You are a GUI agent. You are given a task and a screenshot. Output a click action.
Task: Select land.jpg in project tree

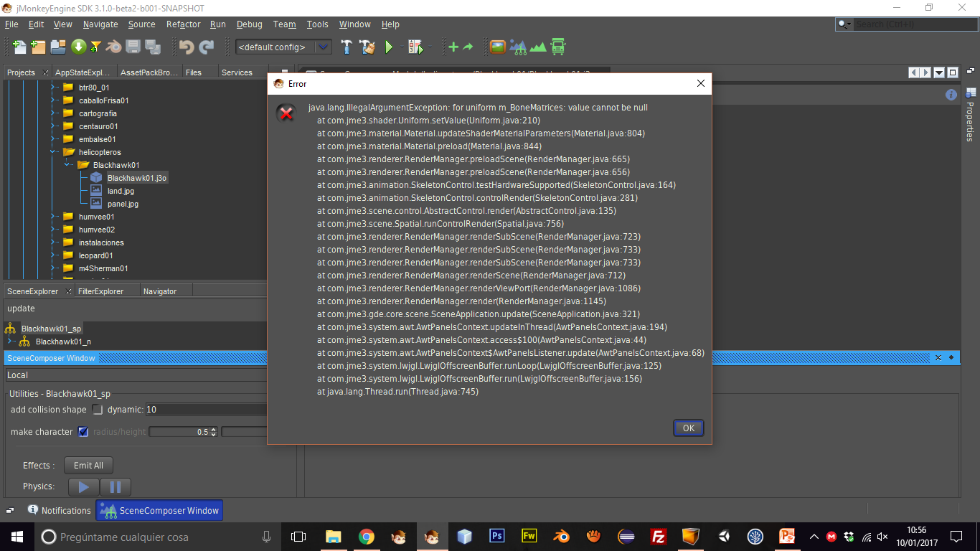pyautogui.click(x=121, y=191)
